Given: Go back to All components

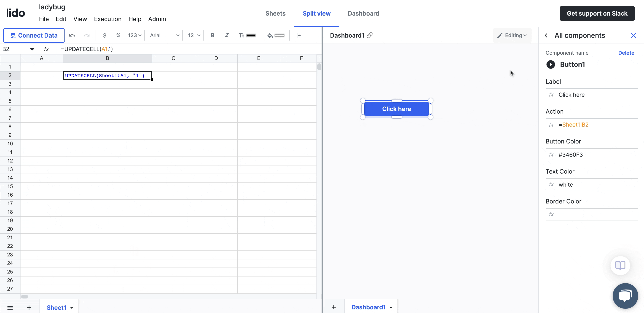Looking at the screenshot, I should click(x=546, y=35).
